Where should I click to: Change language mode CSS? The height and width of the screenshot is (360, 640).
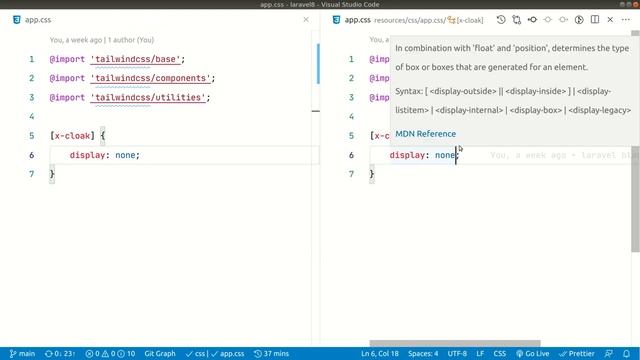[500, 353]
